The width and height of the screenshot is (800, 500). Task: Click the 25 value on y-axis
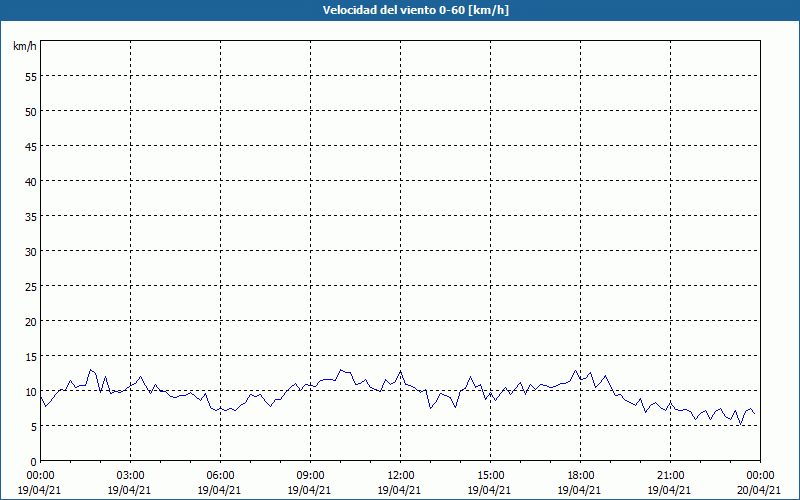(x=31, y=286)
